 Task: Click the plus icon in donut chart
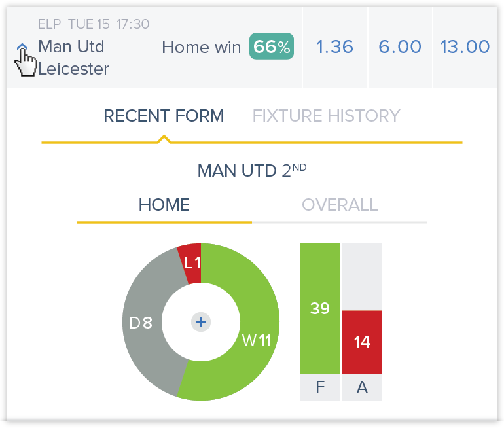pos(201,322)
